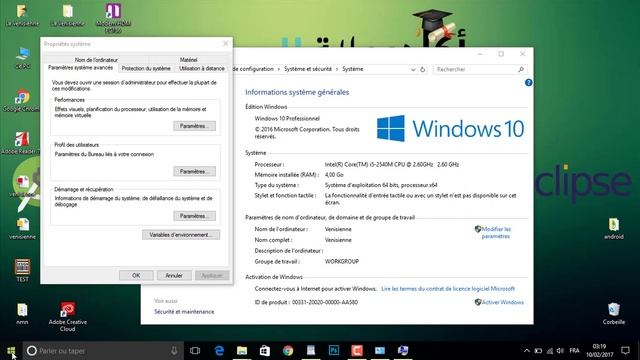This screenshot has width=640, height=360.
Task: Open the network icon in system tray
Action: pyautogui.click(x=550, y=351)
